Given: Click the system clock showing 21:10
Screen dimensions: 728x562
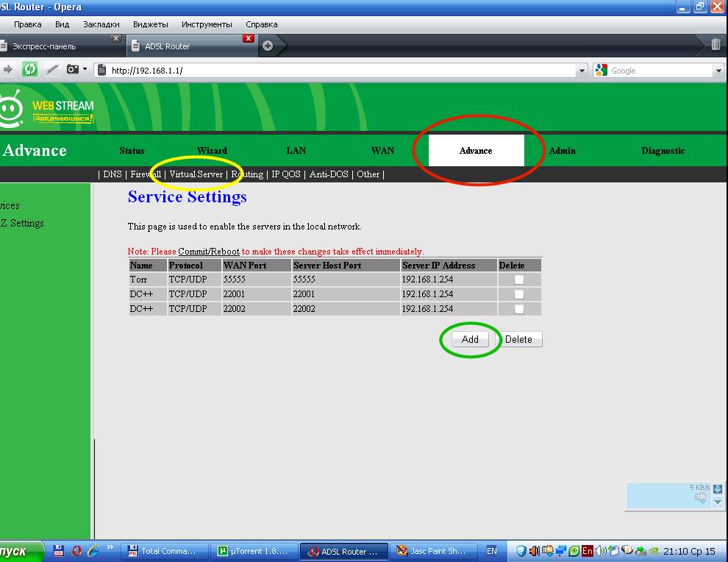Looking at the screenshot, I should 689,551.
